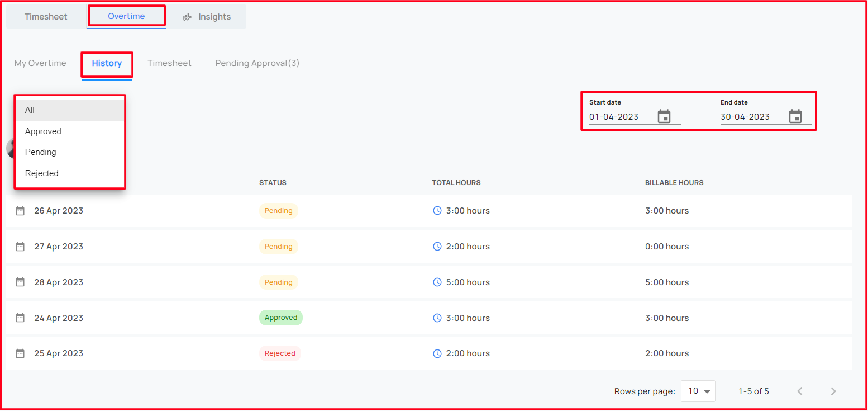Click the clock icon in the 28 Apr row
The image size is (868, 411).
(x=437, y=282)
